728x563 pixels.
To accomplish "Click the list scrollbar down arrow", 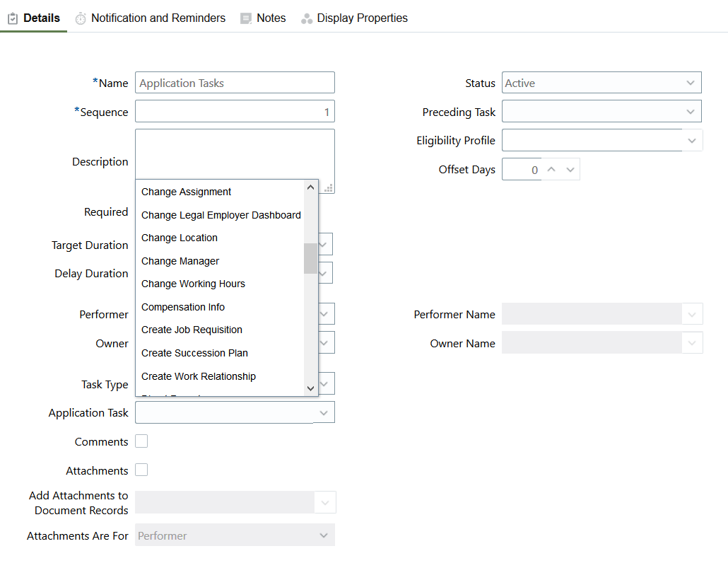I will pos(310,388).
